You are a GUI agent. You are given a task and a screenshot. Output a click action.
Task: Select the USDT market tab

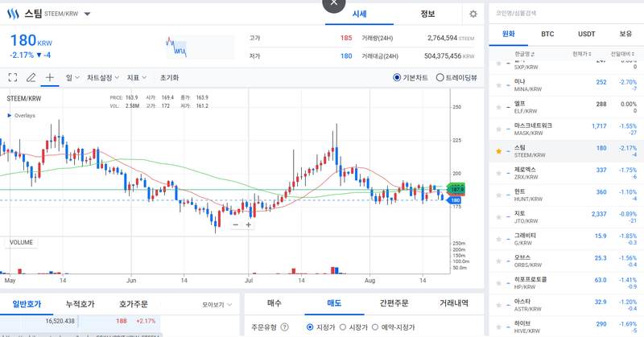(587, 34)
